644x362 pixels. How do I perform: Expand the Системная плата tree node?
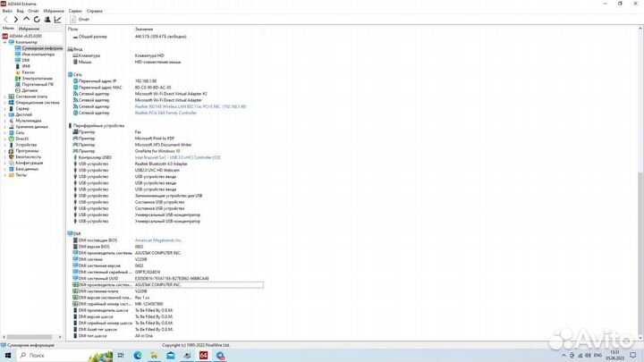click(x=5, y=97)
